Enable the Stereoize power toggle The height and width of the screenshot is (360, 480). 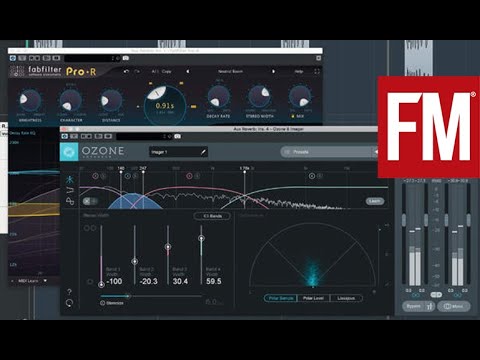pyautogui.click(x=102, y=303)
